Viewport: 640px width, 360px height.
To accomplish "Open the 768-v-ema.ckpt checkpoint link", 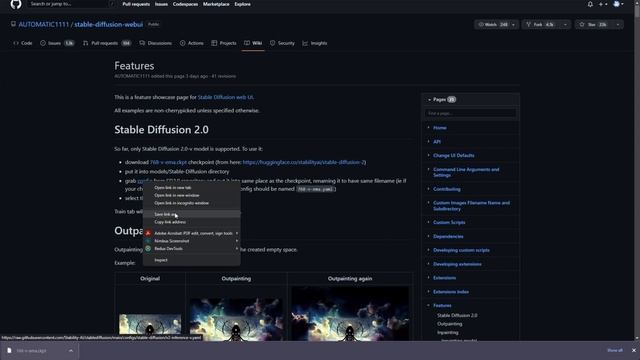I will [168, 162].
